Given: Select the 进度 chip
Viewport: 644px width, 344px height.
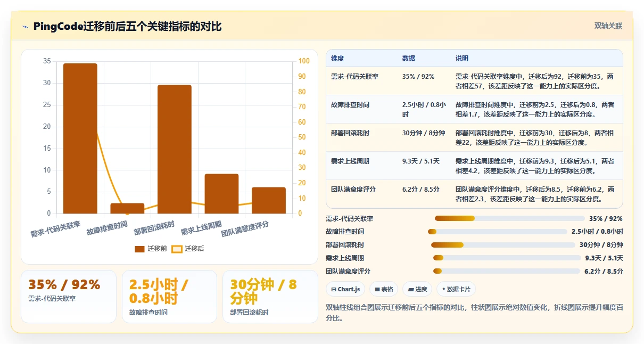Looking at the screenshot, I should 417,289.
